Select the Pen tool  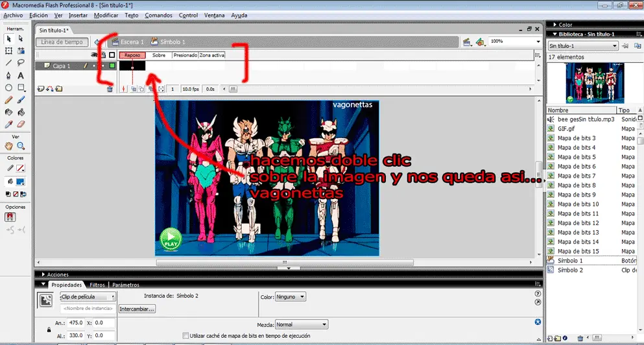click(x=8, y=76)
